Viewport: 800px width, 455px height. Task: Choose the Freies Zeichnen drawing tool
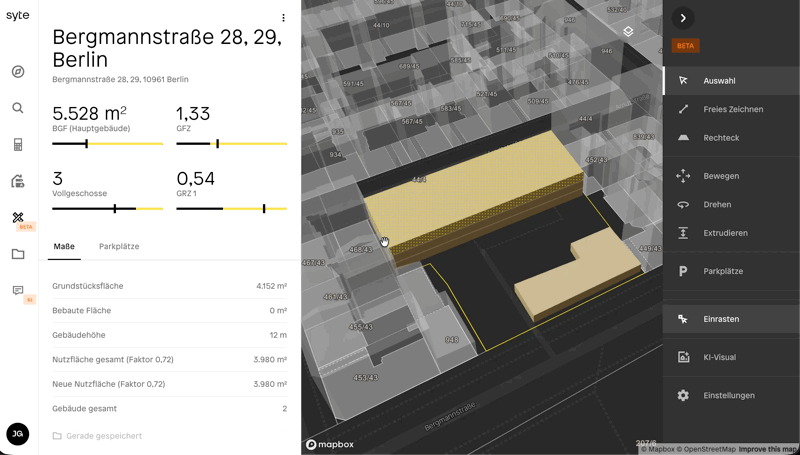tap(731, 110)
